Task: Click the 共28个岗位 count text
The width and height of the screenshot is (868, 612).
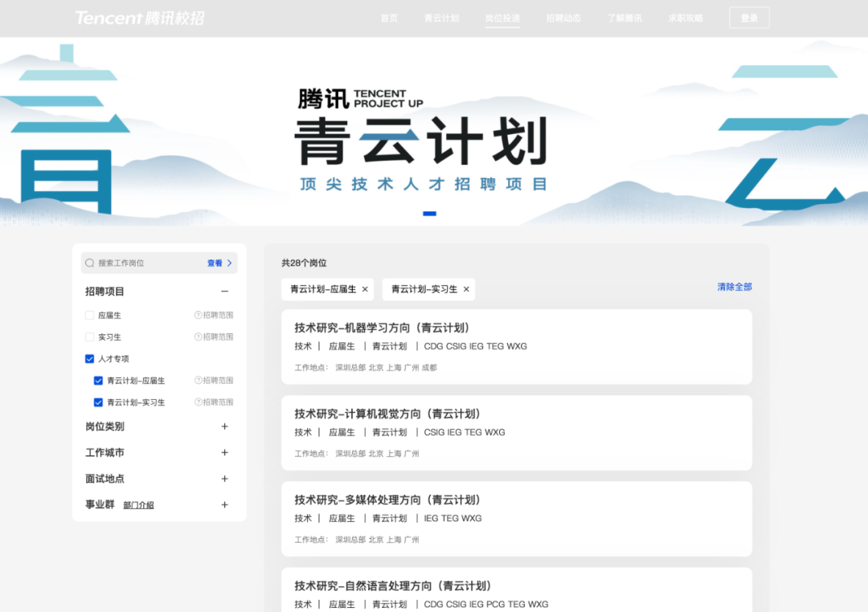Action: pyautogui.click(x=304, y=263)
